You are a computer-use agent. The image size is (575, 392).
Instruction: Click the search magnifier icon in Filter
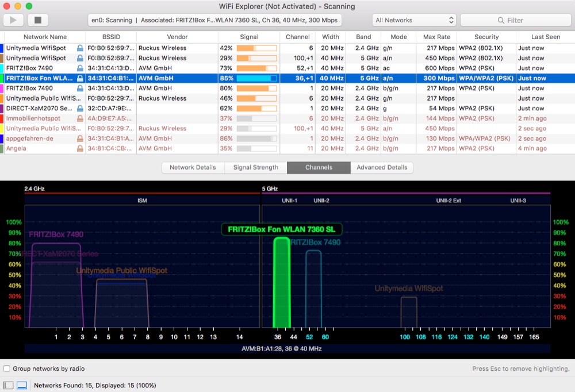click(x=501, y=21)
